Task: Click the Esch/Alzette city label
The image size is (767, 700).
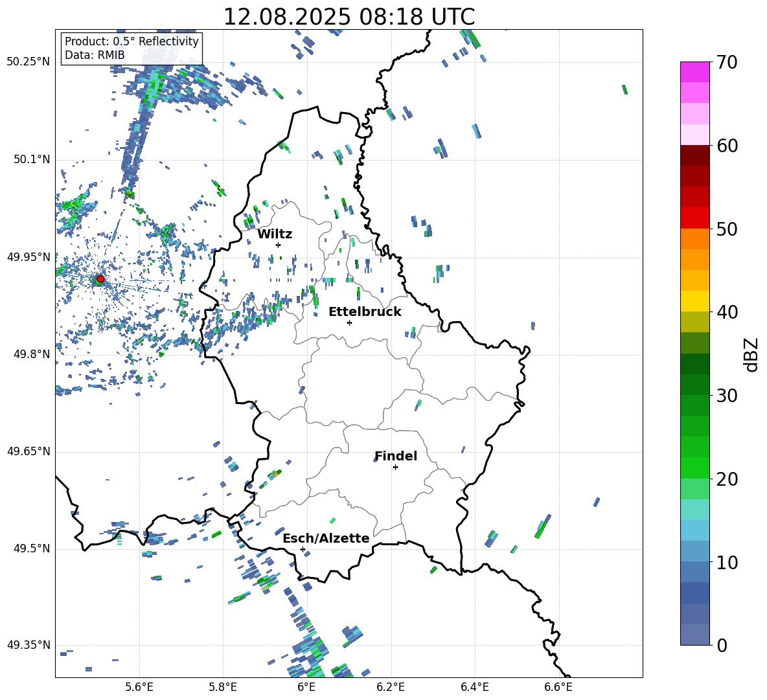Action: click(326, 538)
